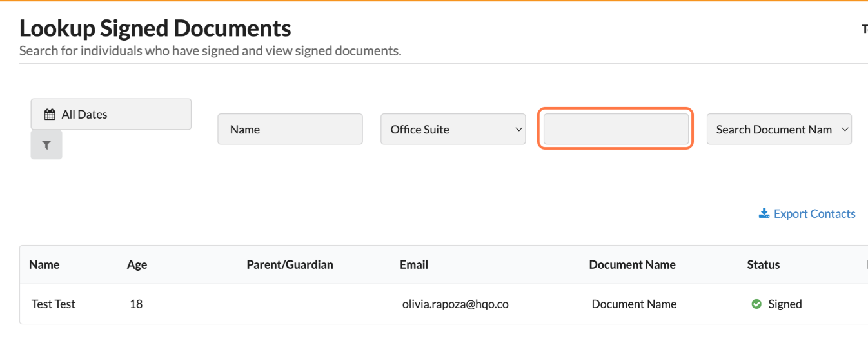Open the Document Name entry in the row
868x352 pixels.
(634, 304)
